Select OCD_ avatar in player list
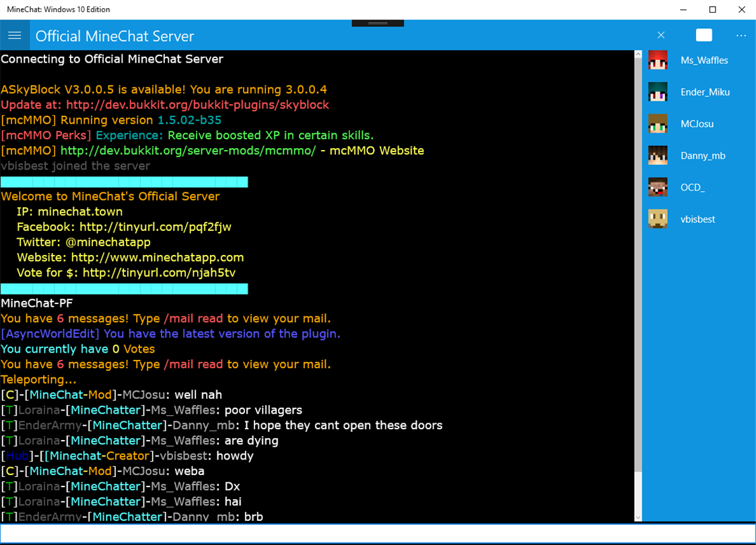 658,188
